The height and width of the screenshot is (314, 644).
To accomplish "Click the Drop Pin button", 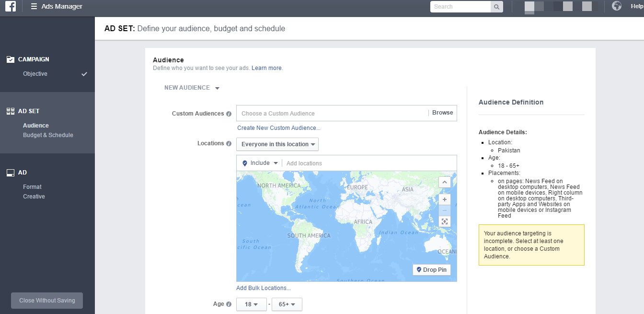I will (432, 270).
